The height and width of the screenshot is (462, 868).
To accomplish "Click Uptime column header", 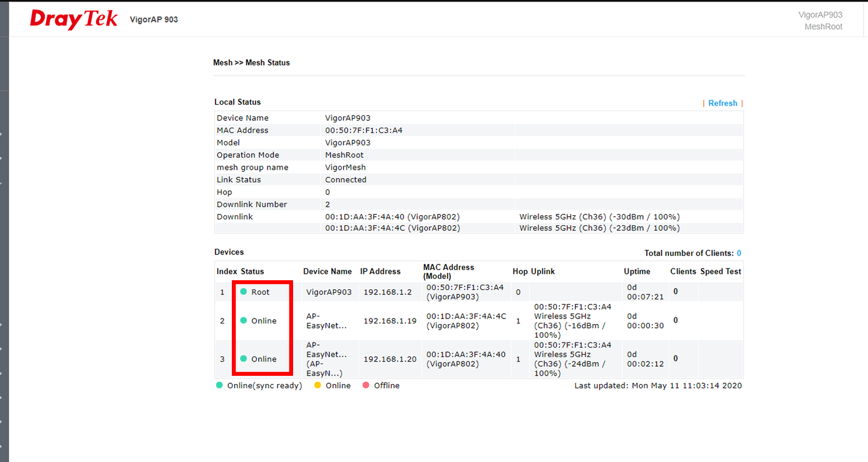I will click(x=637, y=271).
